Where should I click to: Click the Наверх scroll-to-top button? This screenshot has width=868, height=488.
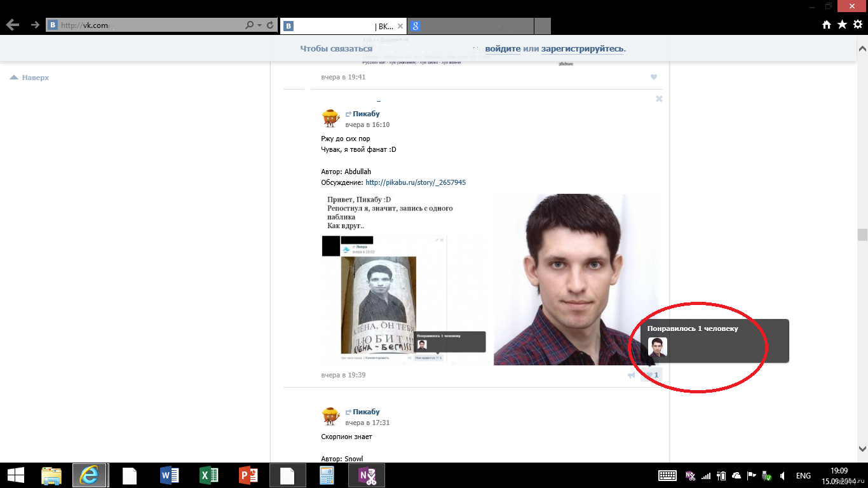click(x=30, y=78)
